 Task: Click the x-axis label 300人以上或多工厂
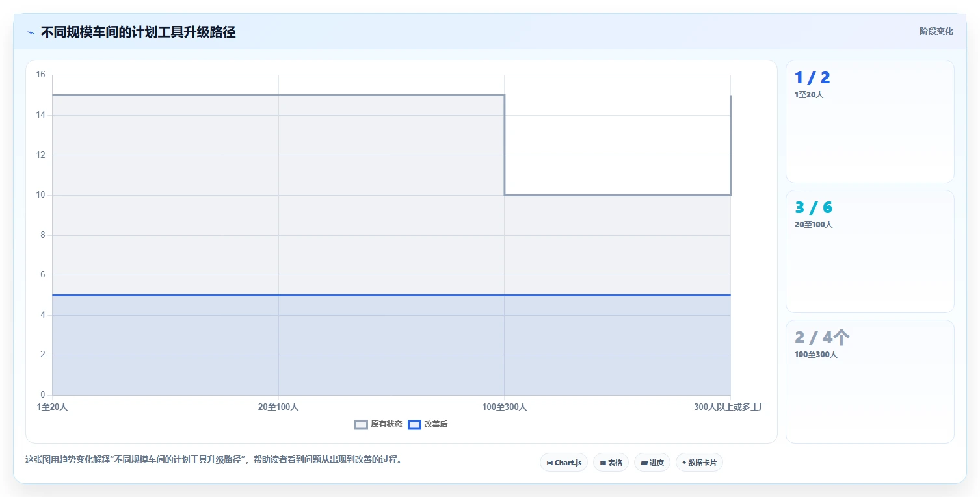coord(730,407)
